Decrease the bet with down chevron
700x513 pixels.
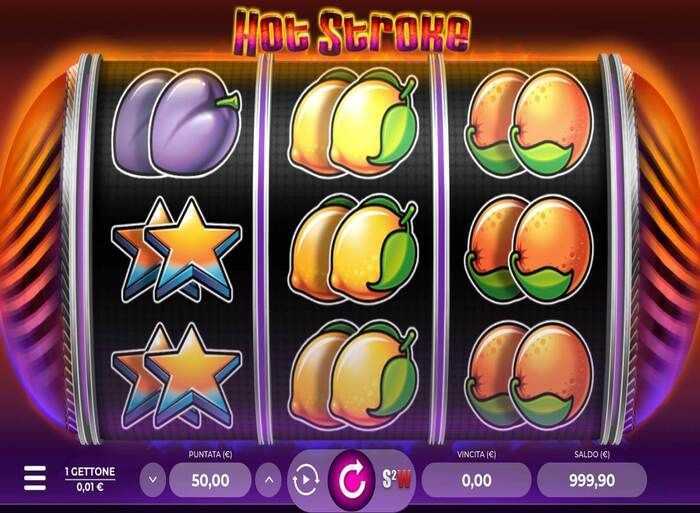[x=153, y=480]
